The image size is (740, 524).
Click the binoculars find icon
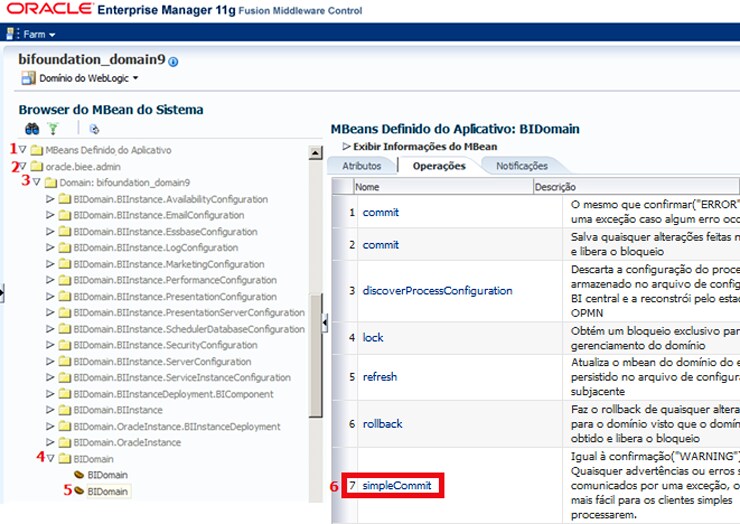click(x=32, y=128)
